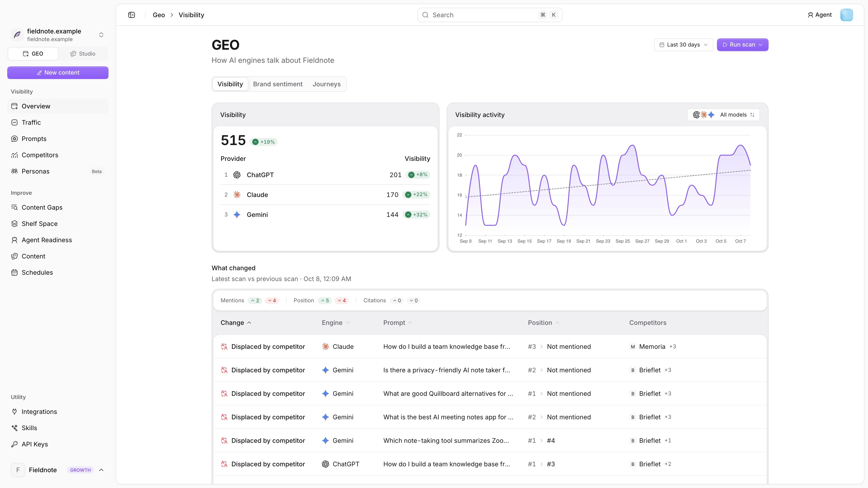Open the Skills page
The width and height of the screenshot is (868, 488).
click(x=58, y=428)
